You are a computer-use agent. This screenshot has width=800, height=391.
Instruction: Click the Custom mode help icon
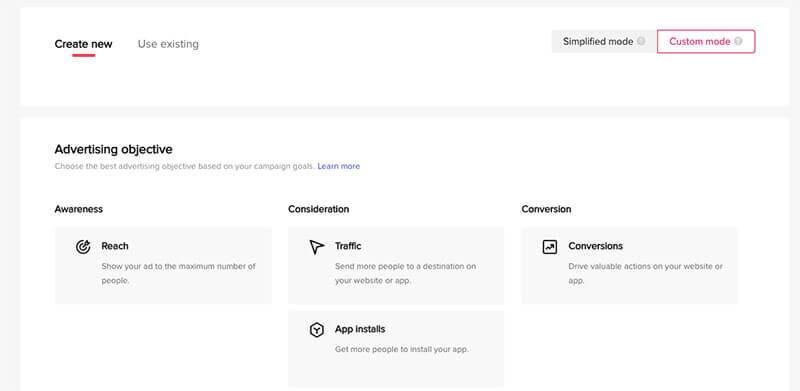pos(738,41)
